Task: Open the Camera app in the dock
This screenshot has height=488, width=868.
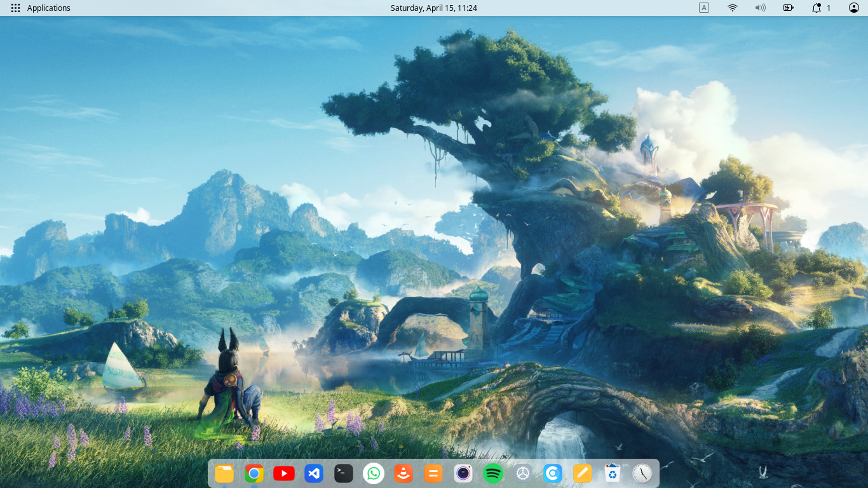Action: [463, 473]
